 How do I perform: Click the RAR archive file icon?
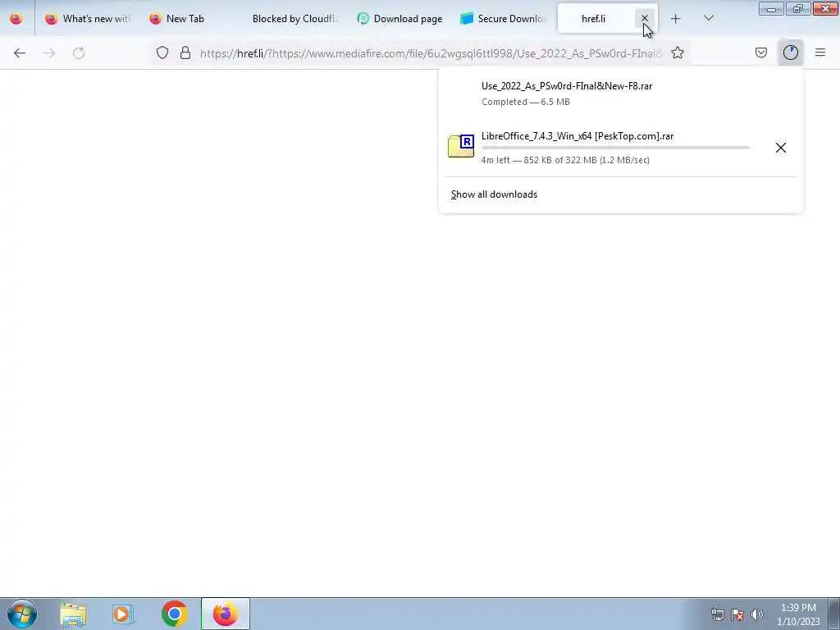pyautogui.click(x=461, y=146)
